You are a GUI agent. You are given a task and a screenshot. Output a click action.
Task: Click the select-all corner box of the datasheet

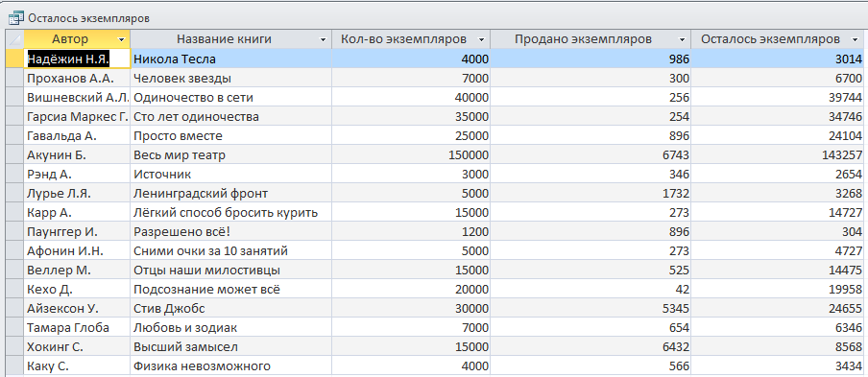pyautogui.click(x=15, y=39)
